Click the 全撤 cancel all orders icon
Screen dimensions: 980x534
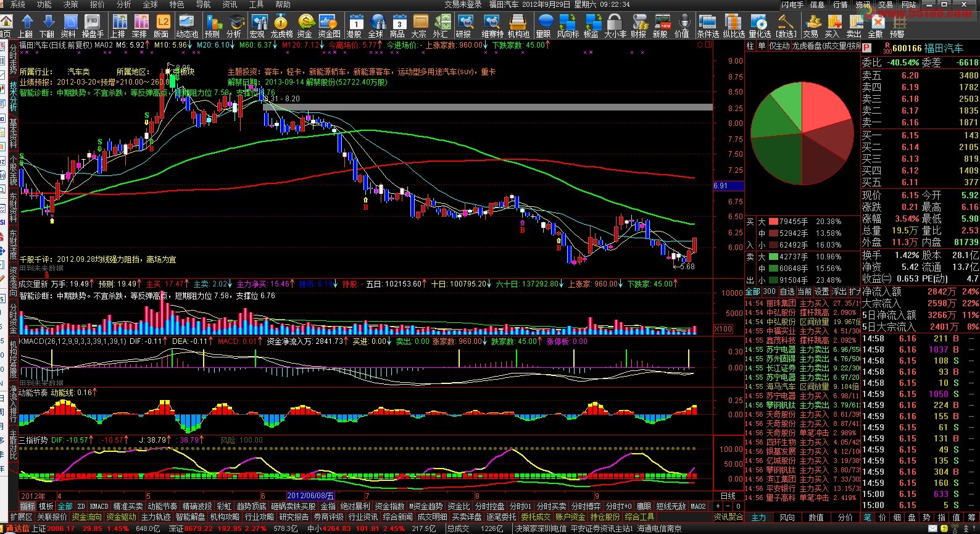pos(876,26)
